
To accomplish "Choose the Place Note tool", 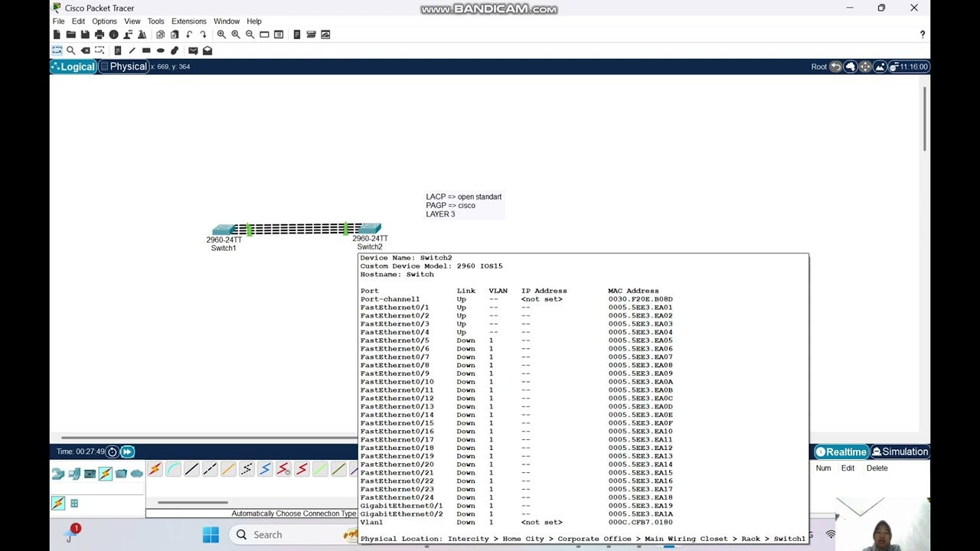I will [117, 51].
